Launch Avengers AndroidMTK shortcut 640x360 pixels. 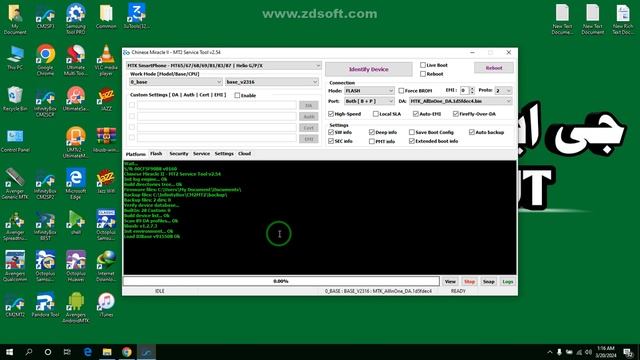point(76,308)
